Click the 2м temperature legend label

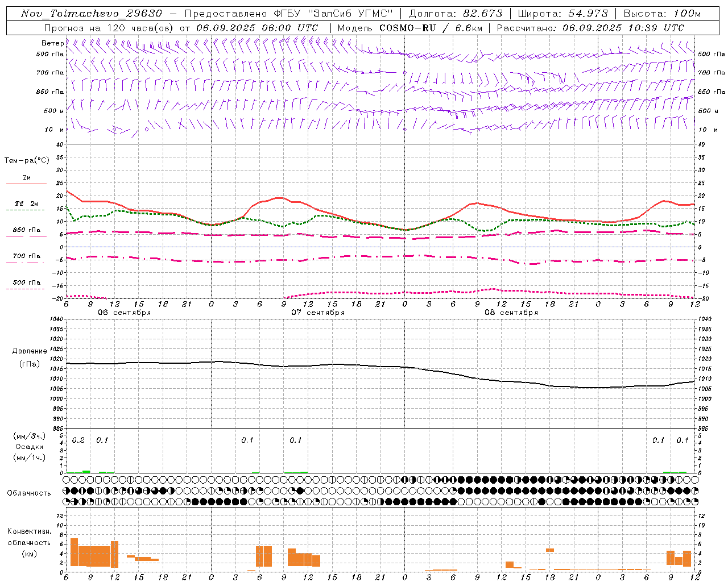pyautogui.click(x=26, y=177)
